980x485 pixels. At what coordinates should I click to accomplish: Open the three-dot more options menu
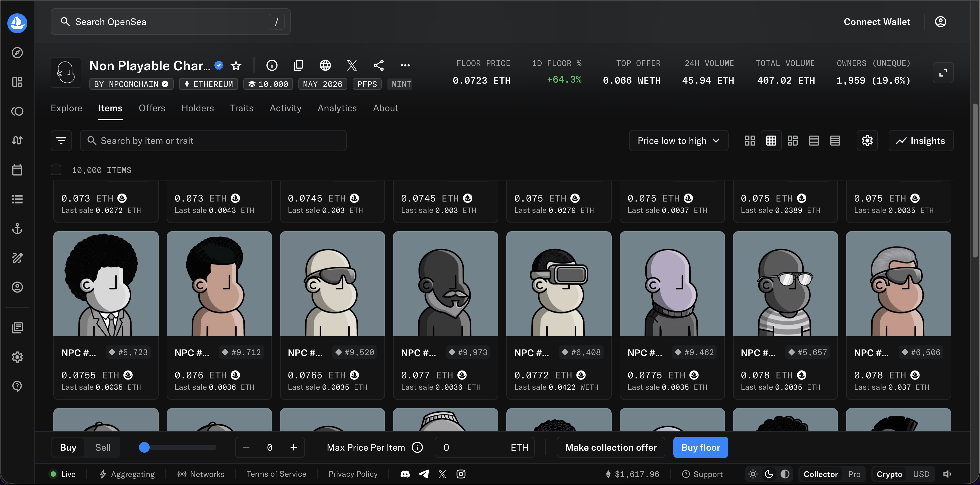pos(405,65)
